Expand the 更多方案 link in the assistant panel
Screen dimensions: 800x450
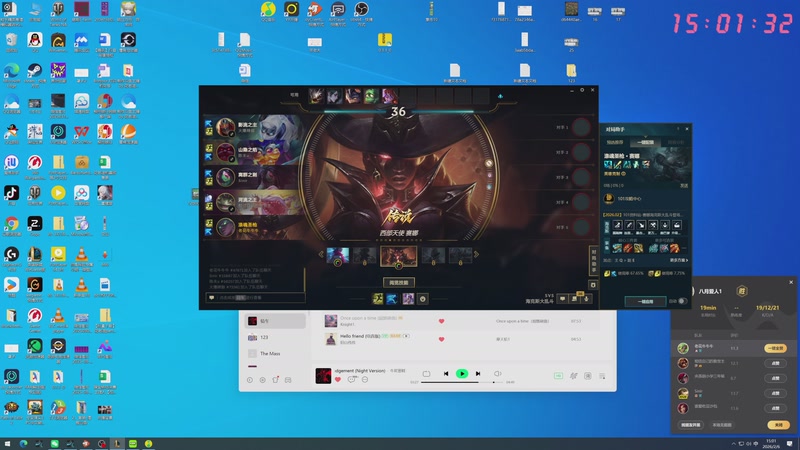point(679,260)
